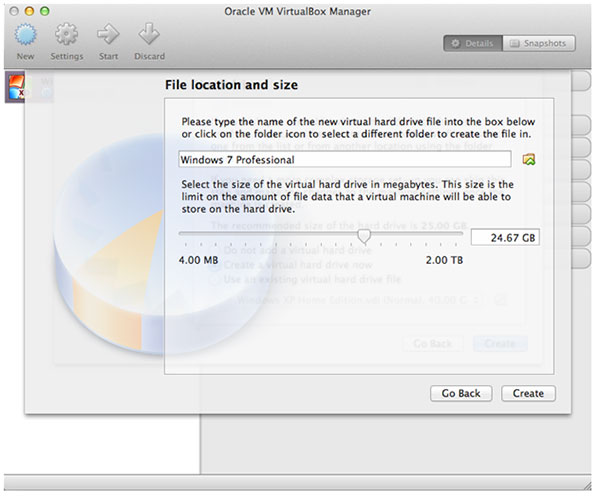The image size is (600, 501).
Task: Click the Discard toolbar icon
Action: tap(149, 34)
